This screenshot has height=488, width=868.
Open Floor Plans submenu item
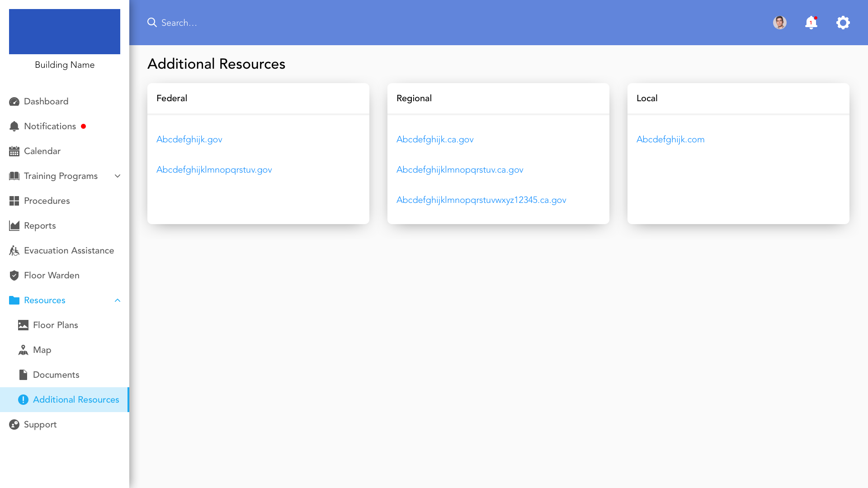[55, 325]
